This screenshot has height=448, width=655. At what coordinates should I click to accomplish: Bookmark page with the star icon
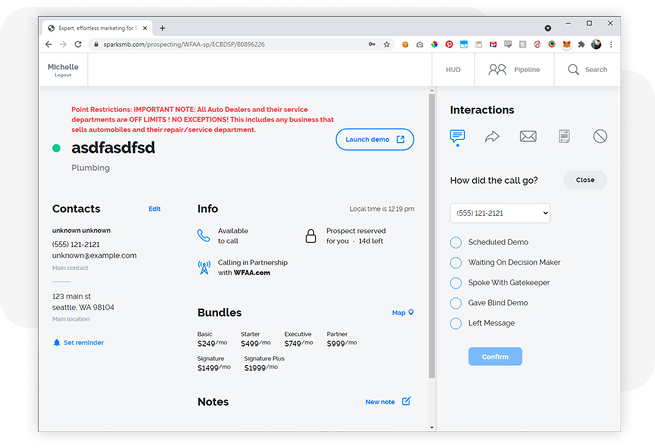click(386, 44)
